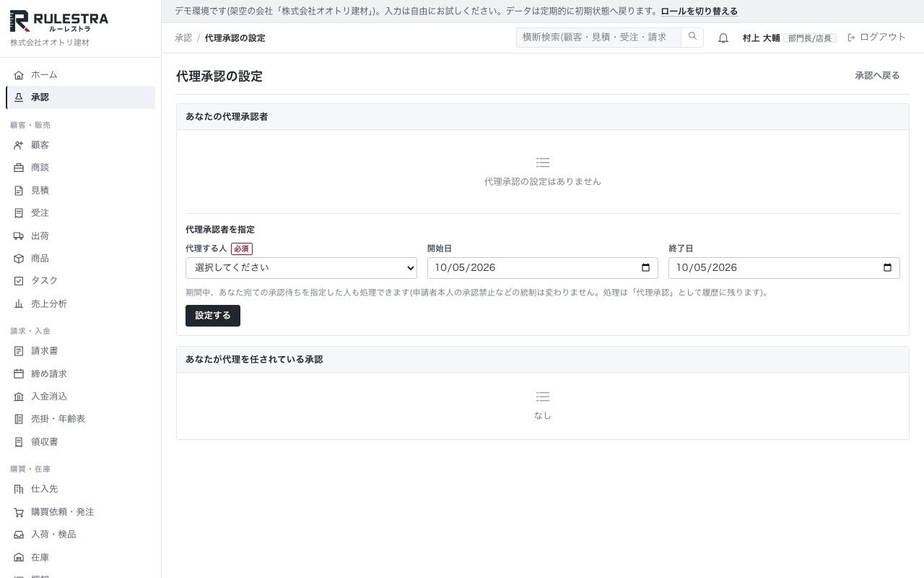Viewport: 924px width, 578px height.
Task: Click the receipt icon beside 領収書
Action: coord(19,442)
